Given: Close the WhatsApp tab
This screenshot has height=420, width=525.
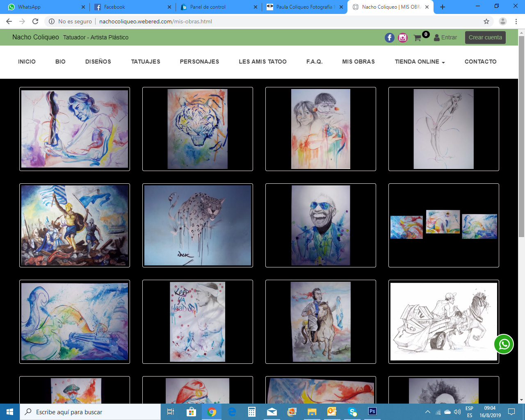Looking at the screenshot, I should (83, 7).
